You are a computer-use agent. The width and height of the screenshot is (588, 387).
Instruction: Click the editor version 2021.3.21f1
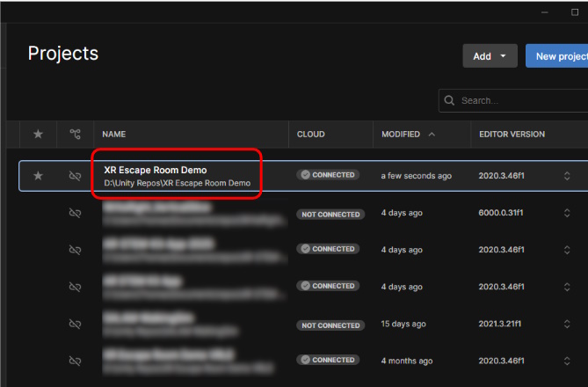pyautogui.click(x=500, y=324)
